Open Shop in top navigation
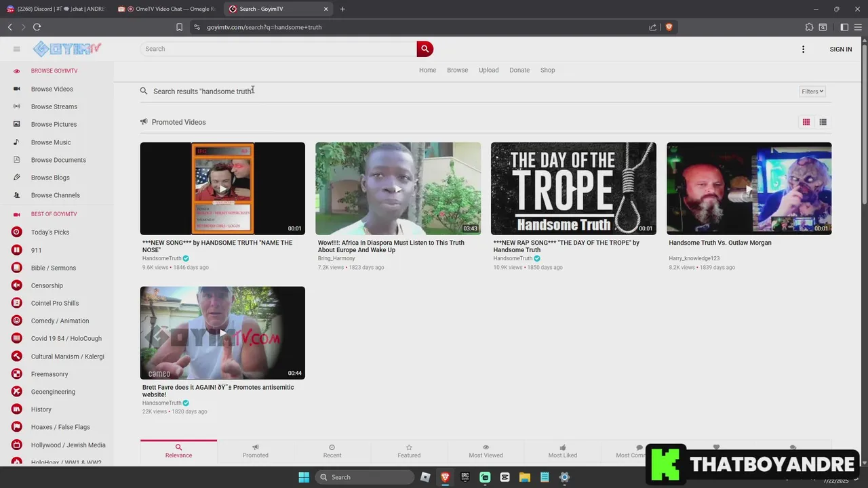The width and height of the screenshot is (868, 488). tap(547, 70)
